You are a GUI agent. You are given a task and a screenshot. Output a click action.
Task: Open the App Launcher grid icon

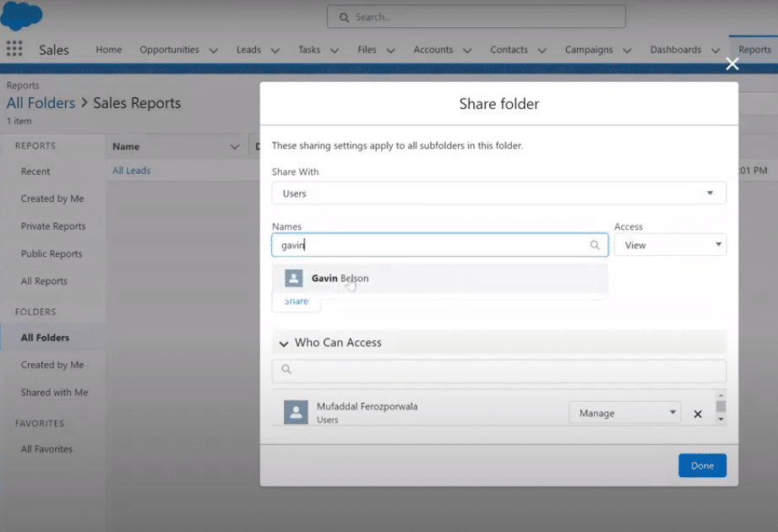tap(14, 49)
